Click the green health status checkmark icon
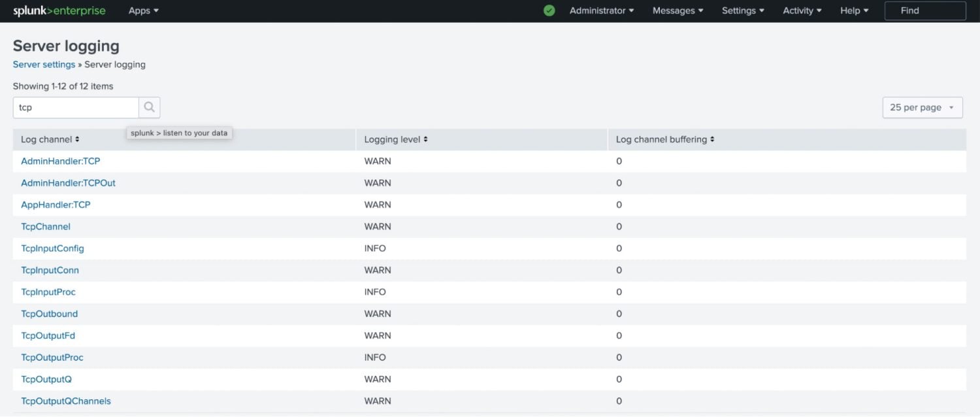The image size is (980, 417). click(x=549, y=10)
